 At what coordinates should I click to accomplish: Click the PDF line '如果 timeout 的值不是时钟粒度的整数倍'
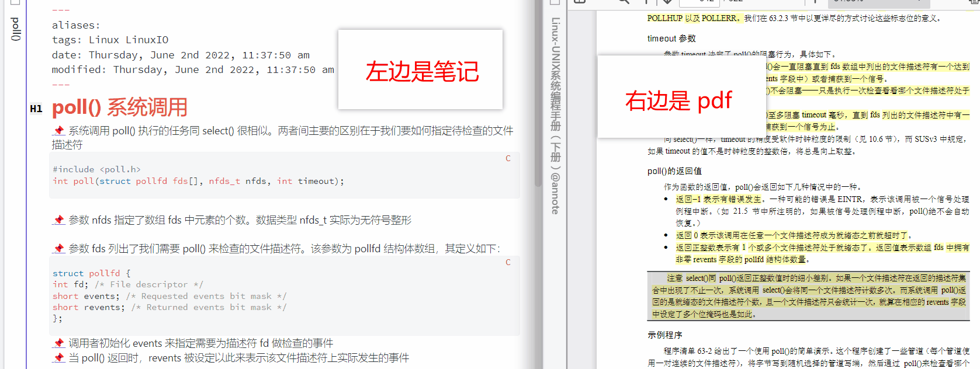752,151
